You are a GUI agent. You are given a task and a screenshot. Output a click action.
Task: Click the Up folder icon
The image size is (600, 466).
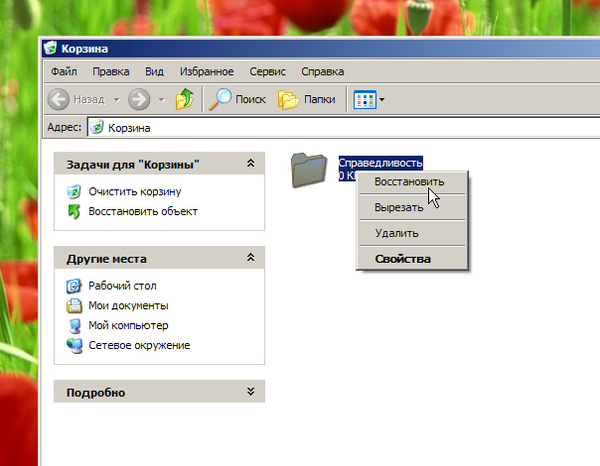coord(185,100)
